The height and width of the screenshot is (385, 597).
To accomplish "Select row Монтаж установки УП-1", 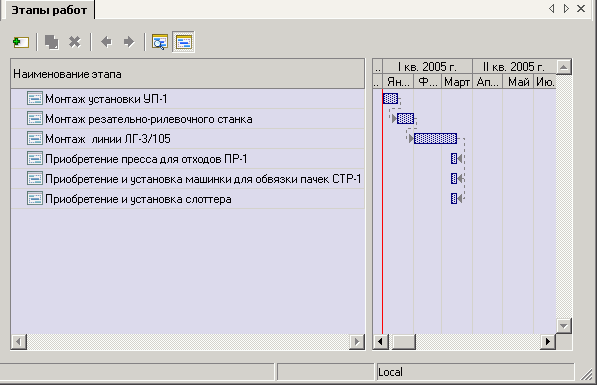I will [x=188, y=99].
